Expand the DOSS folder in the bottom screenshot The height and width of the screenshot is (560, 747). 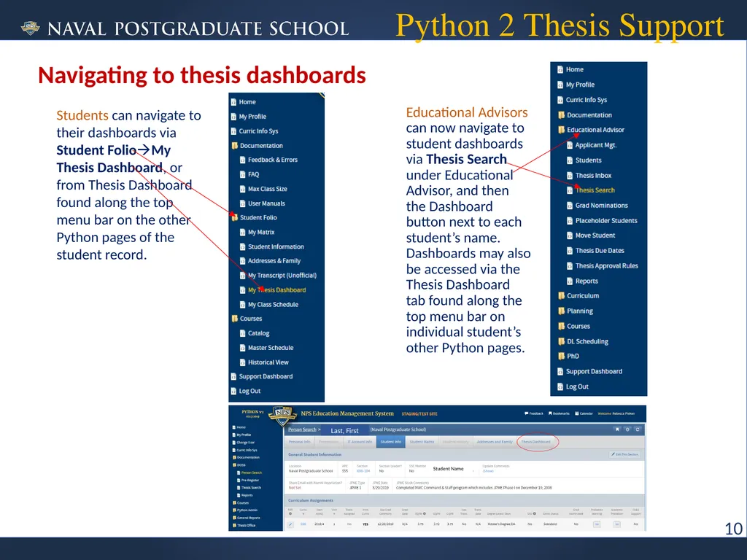[x=239, y=465]
